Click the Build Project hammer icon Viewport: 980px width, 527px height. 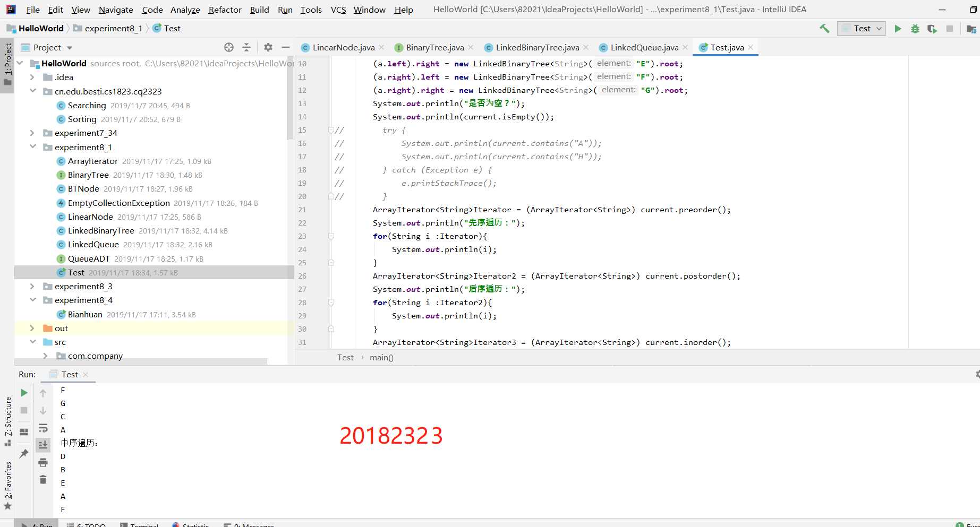point(824,29)
